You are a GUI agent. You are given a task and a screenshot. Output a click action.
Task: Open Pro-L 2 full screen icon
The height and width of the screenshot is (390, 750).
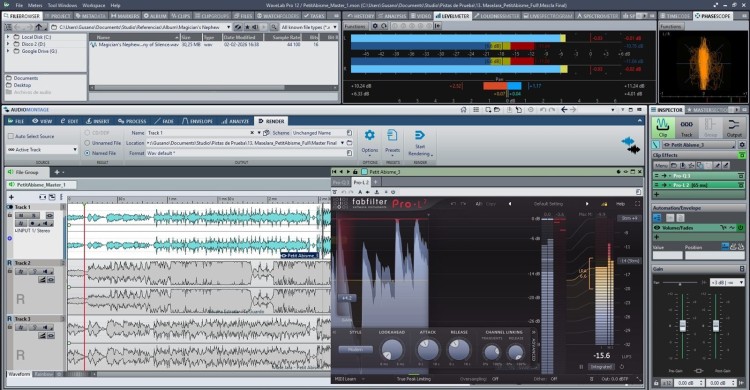pyautogui.click(x=637, y=204)
